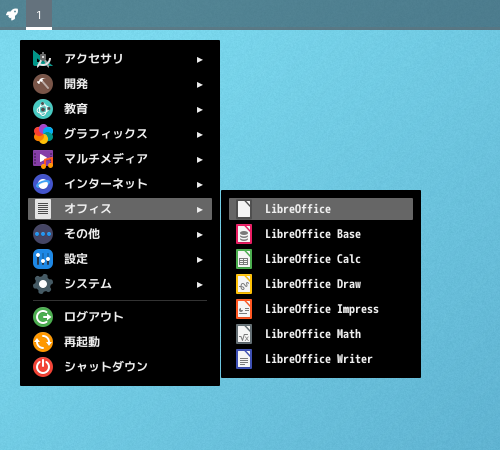The image size is (500, 450).
Task: Switch to workspace 1 in the top panel
Action: 39,15
